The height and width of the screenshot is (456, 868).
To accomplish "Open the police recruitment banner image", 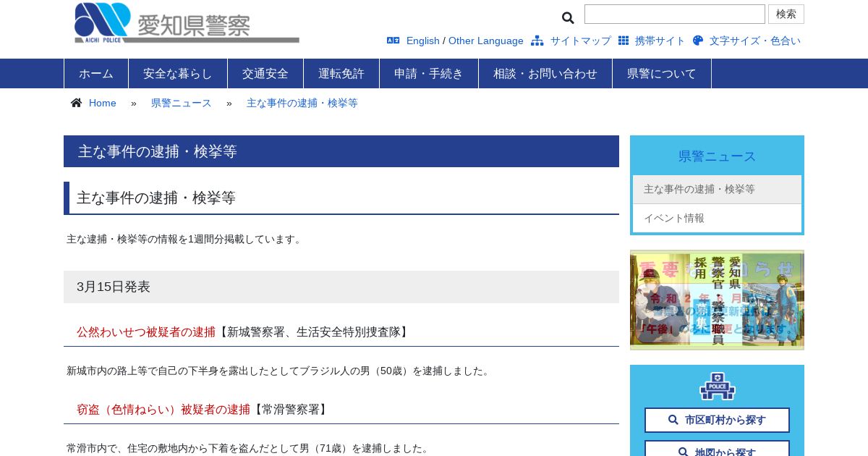I will (717, 300).
